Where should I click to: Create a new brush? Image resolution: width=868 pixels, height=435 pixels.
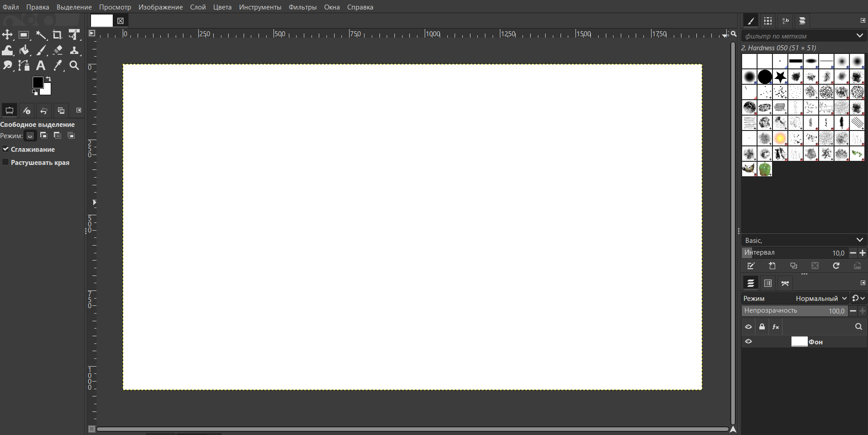[772, 266]
